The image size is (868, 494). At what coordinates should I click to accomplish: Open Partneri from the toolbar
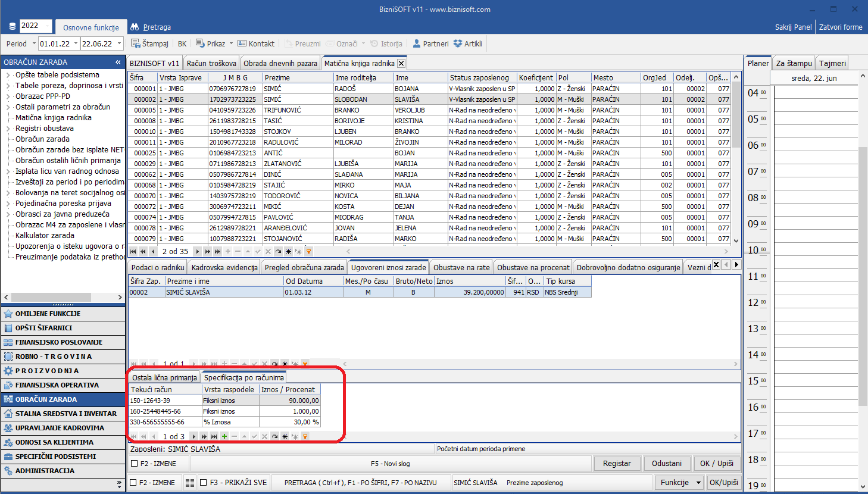click(417, 43)
